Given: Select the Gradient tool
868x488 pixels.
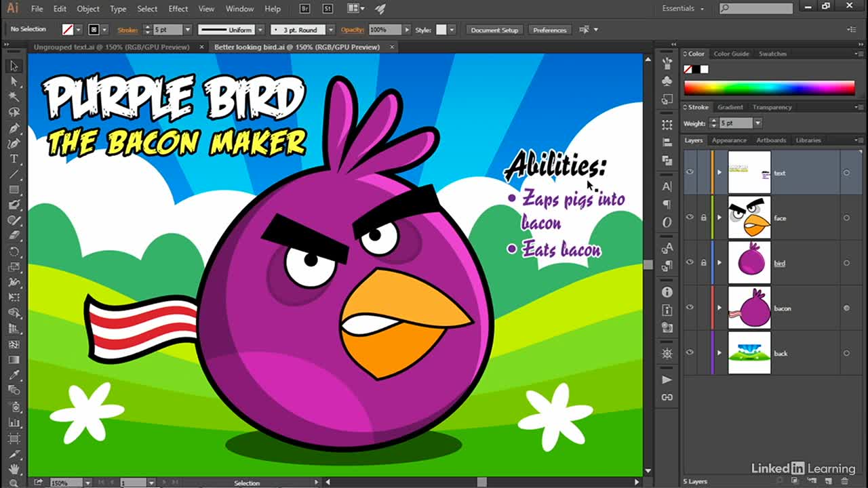Looking at the screenshot, I should pos(14,359).
